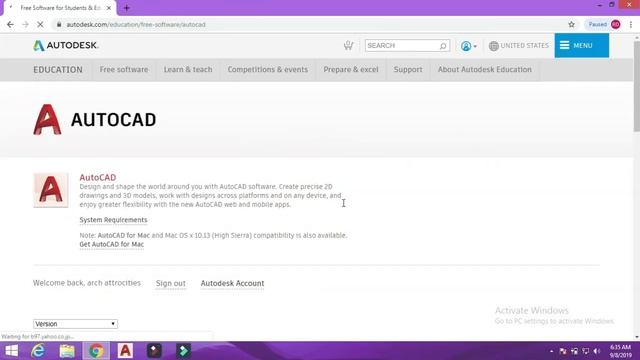Image resolution: width=640 pixels, height=360 pixels.
Task: Click the large red AutoCAD header logo
Action: [x=47, y=119]
